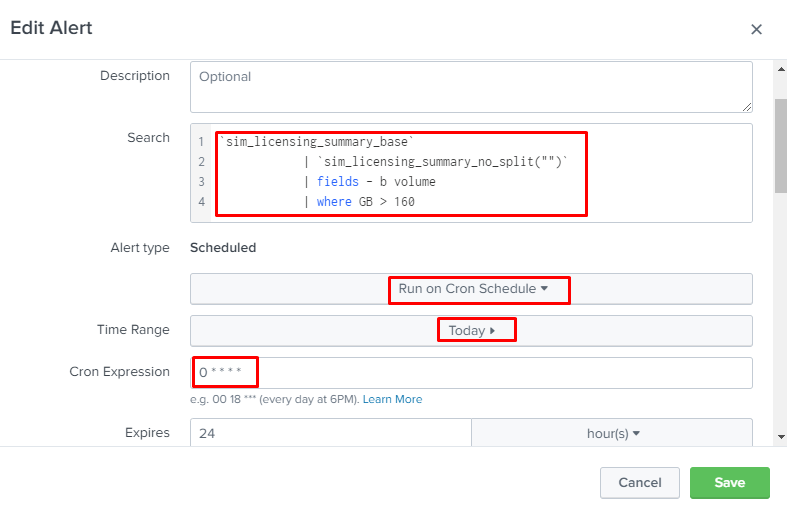Click the Expires value field showing 24
787x514 pixels.
(331, 433)
